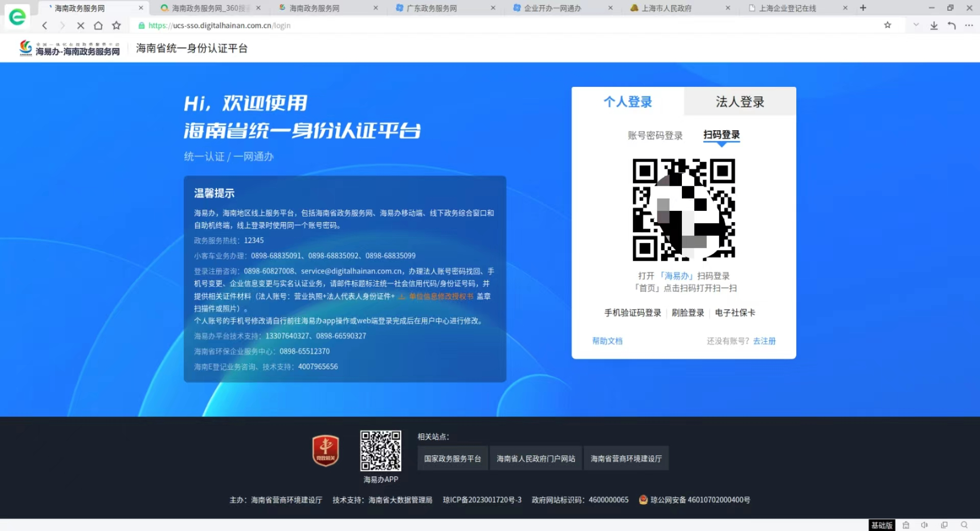Switch to 广东政务服务网 browser tab
The height and width of the screenshot is (531, 980).
pyautogui.click(x=431, y=8)
